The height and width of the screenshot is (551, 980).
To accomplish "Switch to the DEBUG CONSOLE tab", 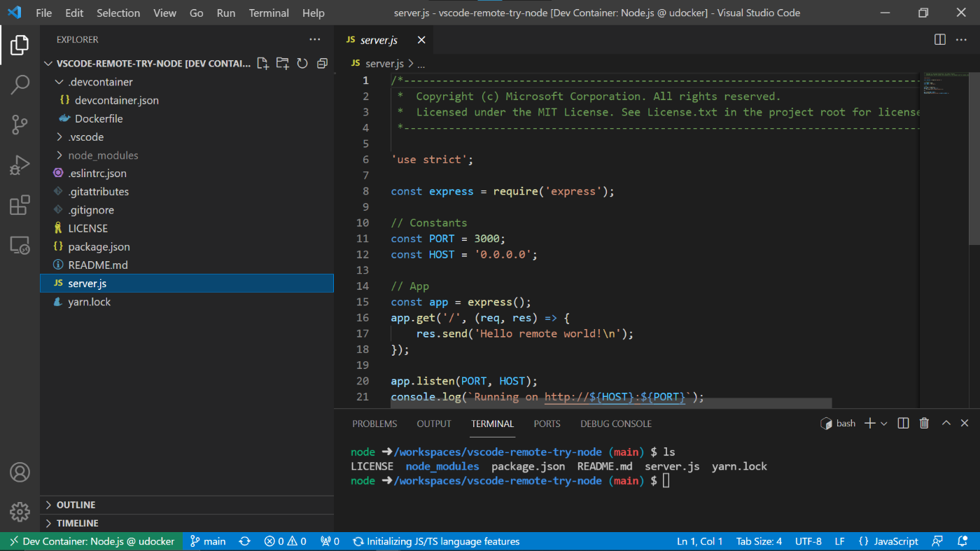I will [x=616, y=424].
